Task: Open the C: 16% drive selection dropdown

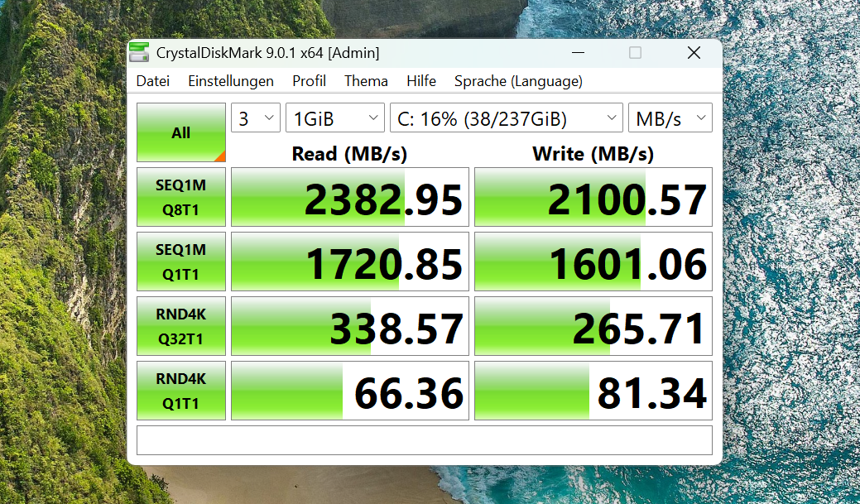Action: (x=507, y=118)
